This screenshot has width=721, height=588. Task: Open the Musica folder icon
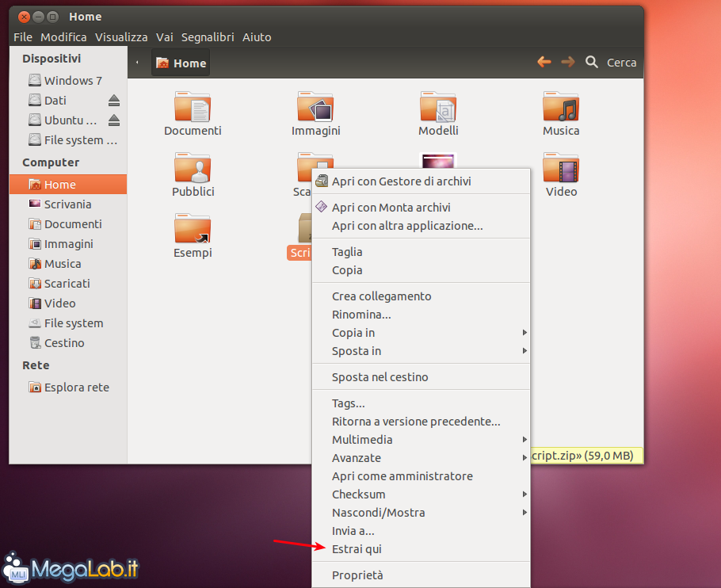561,107
